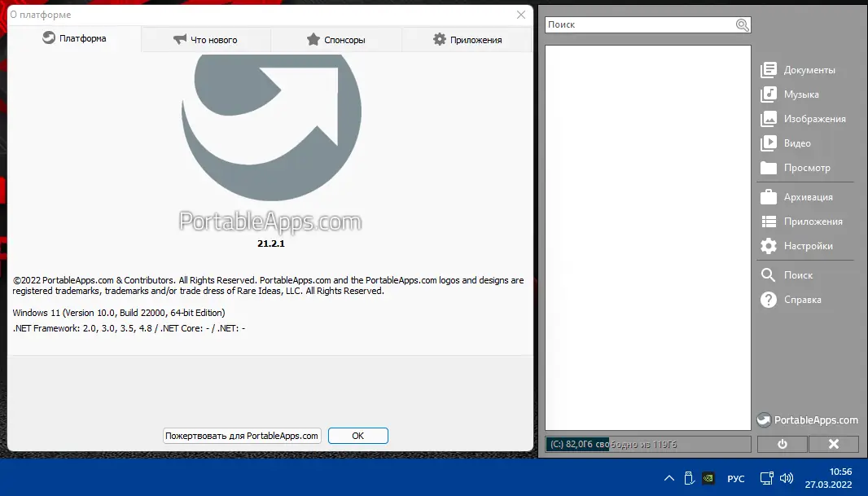Open the Архивация briefcase icon
The image size is (868, 496).
pos(769,197)
